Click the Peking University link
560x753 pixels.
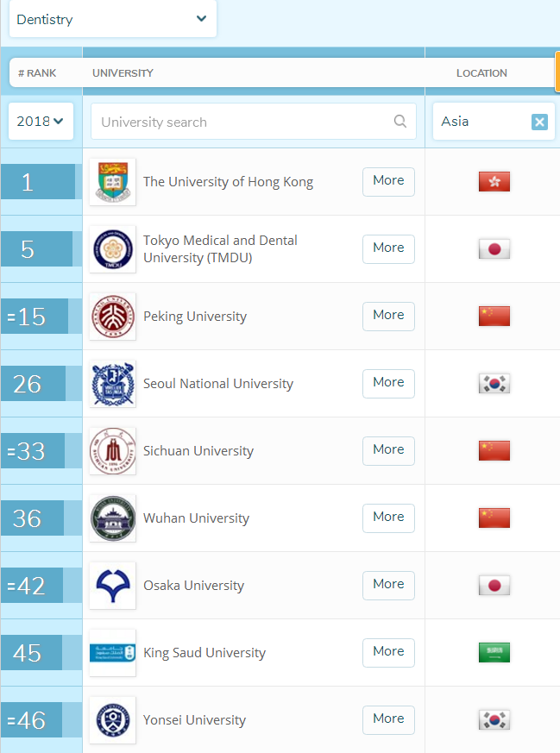(x=195, y=317)
